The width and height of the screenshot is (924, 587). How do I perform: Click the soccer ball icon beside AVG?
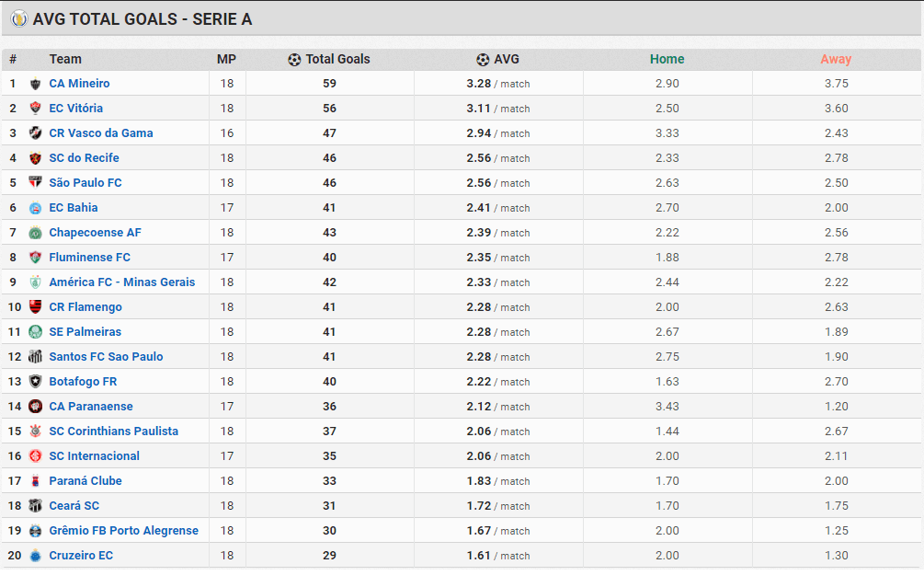(483, 60)
